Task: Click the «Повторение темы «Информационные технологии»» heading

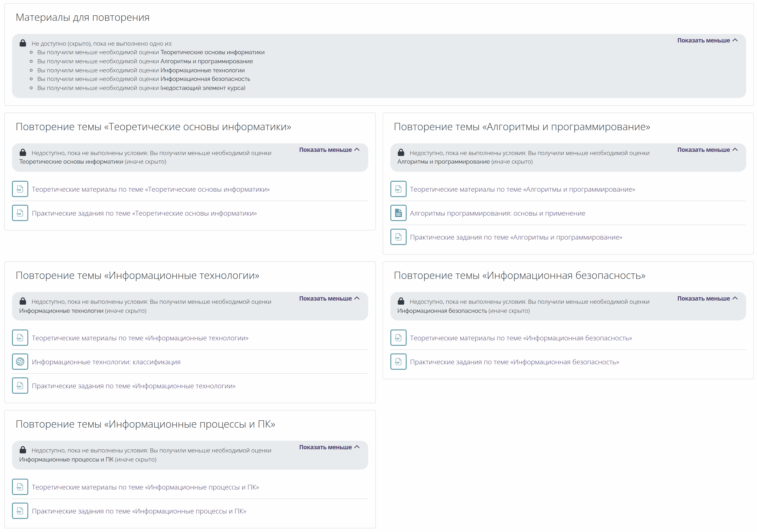Action: coord(137,275)
